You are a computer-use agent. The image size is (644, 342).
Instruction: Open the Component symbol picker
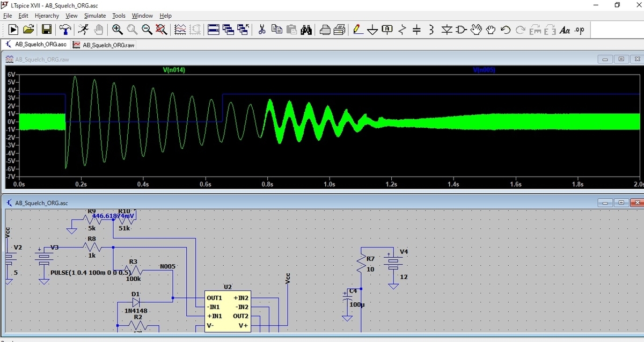click(460, 30)
